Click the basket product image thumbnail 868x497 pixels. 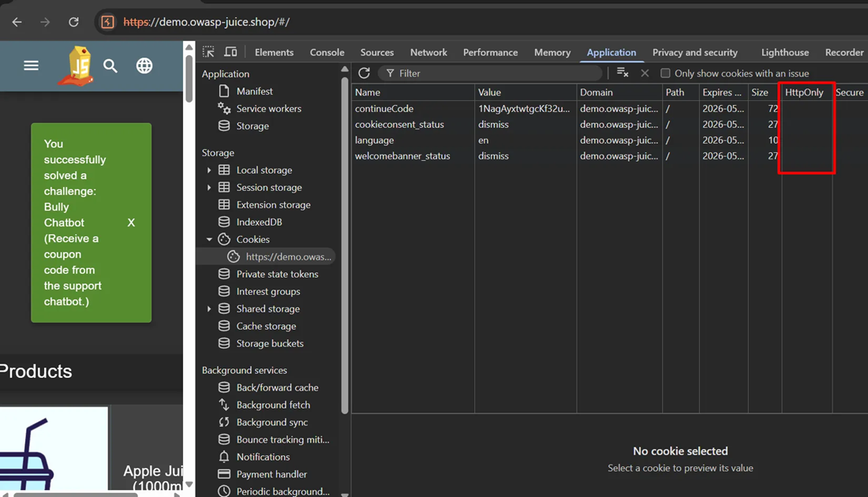(54, 449)
